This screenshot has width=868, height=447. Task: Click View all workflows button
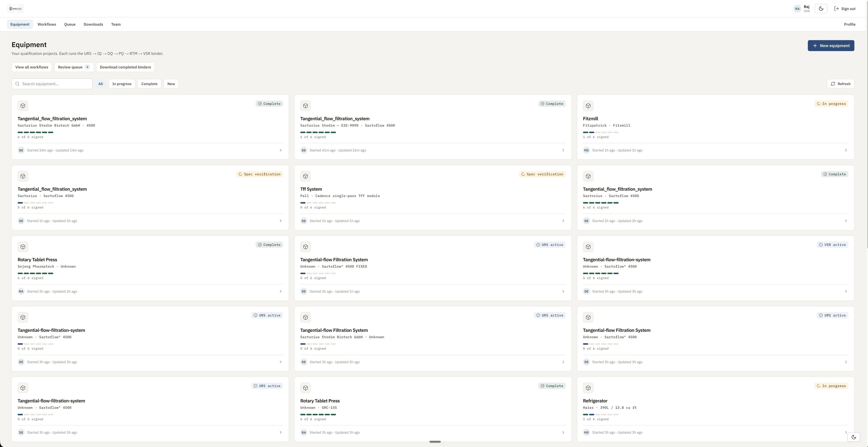click(x=32, y=67)
